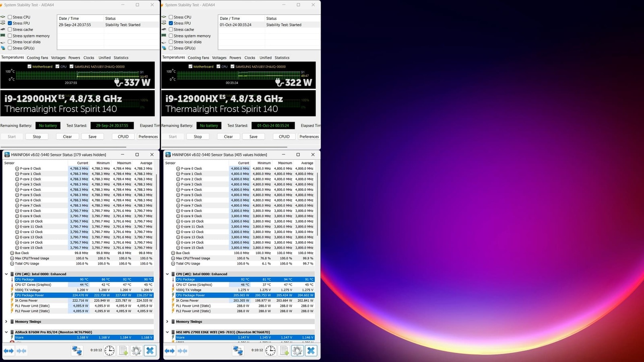Collapse MSI MPG Z790I EDGE WIFI group

point(167,332)
